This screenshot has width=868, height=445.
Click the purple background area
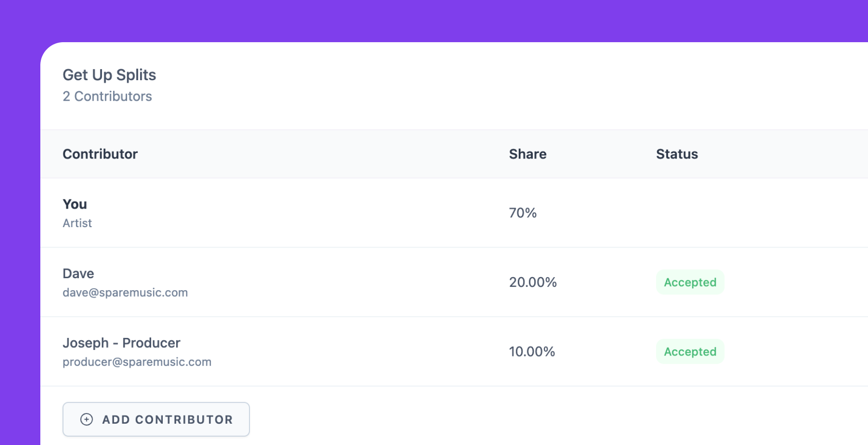(x=434, y=21)
